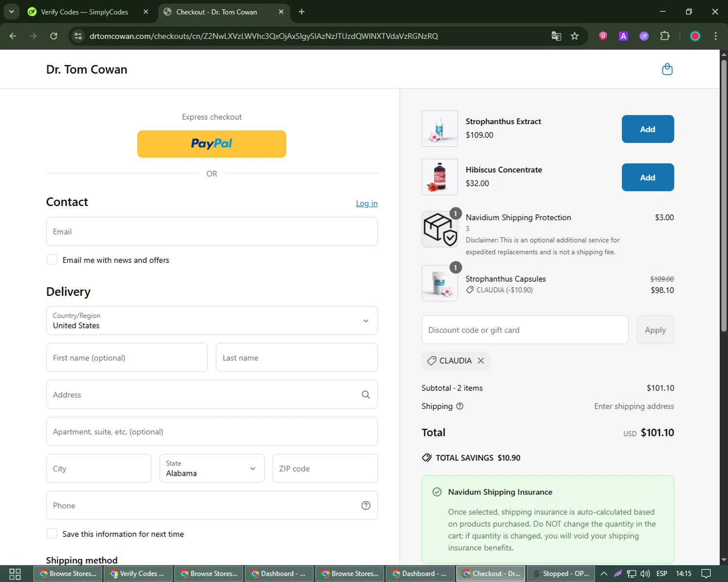Click the Address input field
This screenshot has width=728, height=582.
tap(212, 395)
